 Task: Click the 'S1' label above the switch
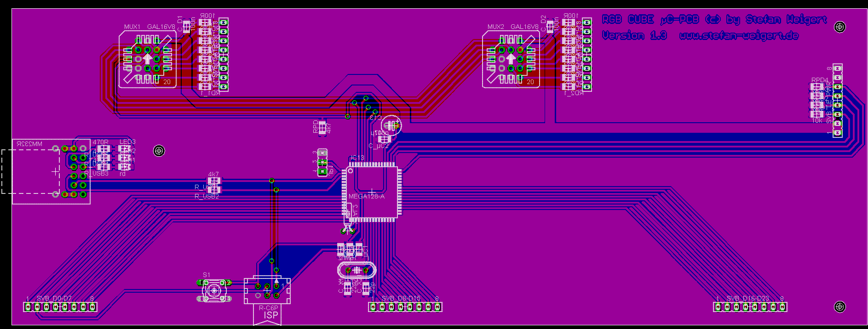[207, 275]
